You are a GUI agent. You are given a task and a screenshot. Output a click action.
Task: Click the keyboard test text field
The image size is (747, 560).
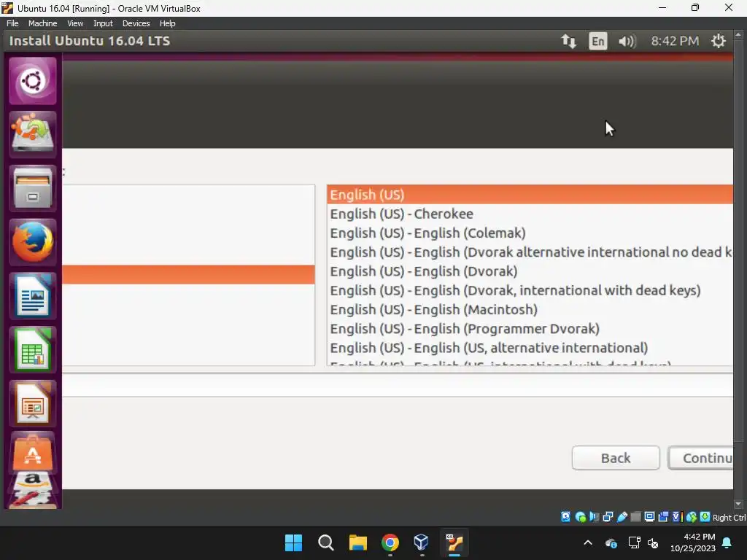tap(398, 385)
